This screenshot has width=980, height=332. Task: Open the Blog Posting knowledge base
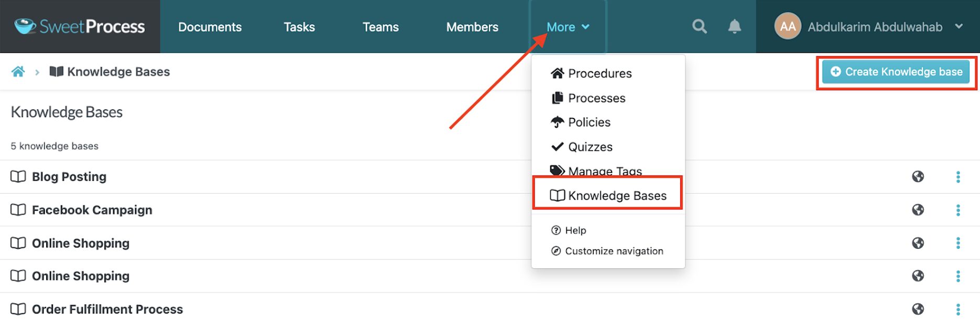[69, 176]
